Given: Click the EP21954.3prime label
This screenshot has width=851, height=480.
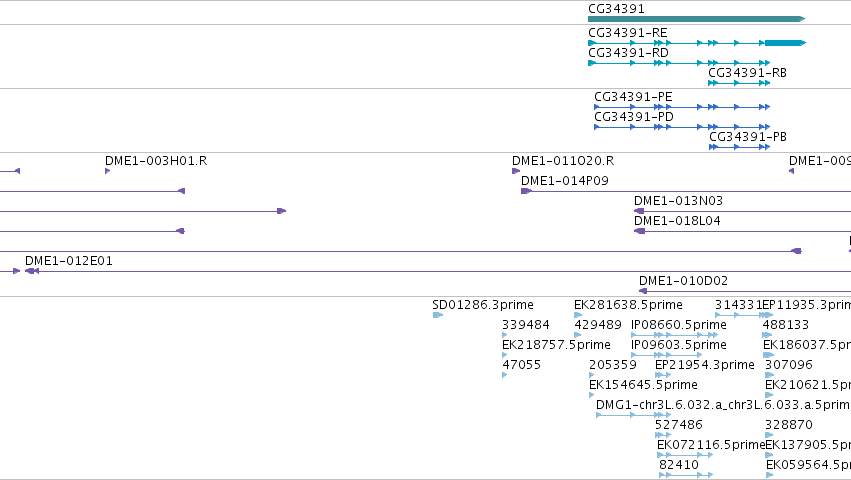Looking at the screenshot, I should [x=704, y=365].
